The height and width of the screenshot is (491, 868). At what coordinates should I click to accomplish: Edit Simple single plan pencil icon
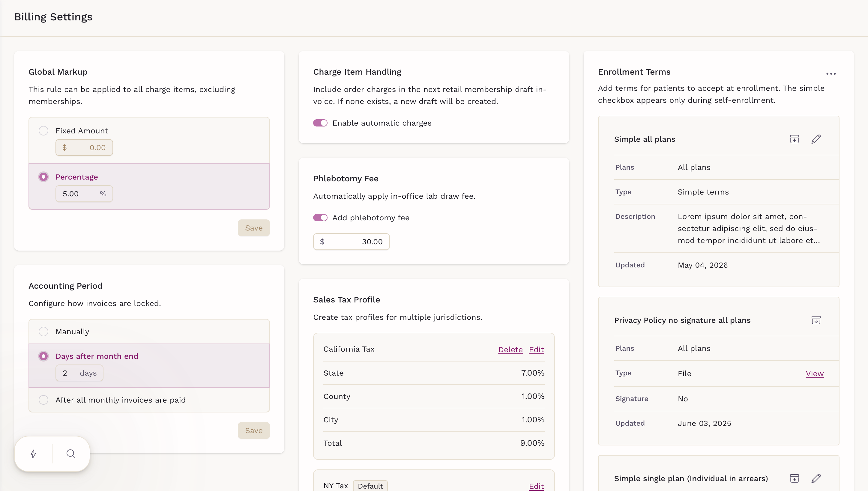(x=816, y=478)
